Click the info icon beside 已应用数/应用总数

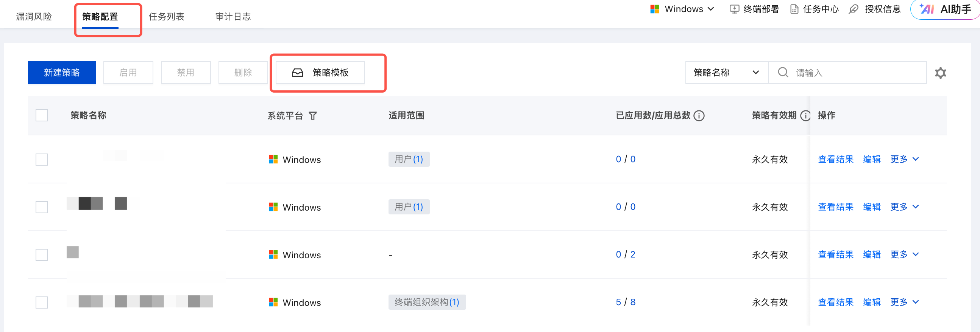point(699,115)
